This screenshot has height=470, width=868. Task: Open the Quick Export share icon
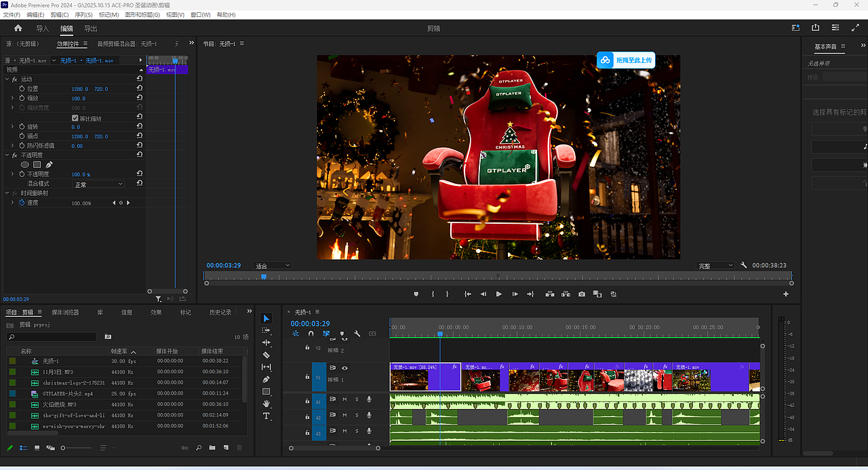tap(815, 28)
